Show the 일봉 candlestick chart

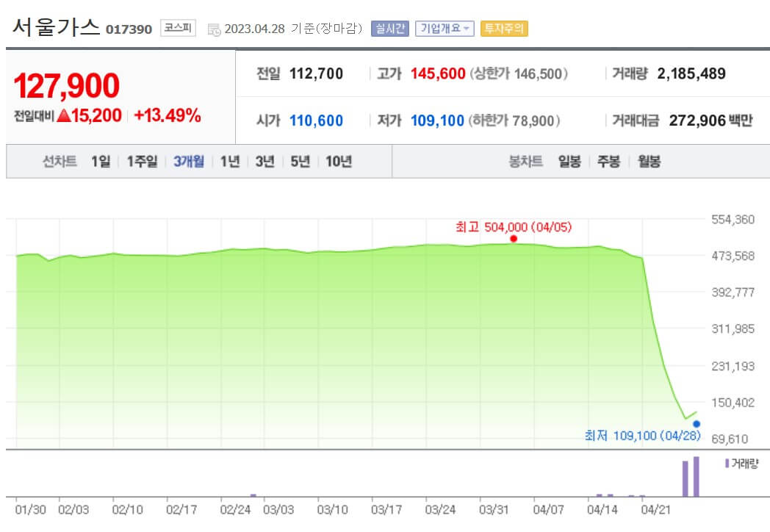click(x=569, y=161)
